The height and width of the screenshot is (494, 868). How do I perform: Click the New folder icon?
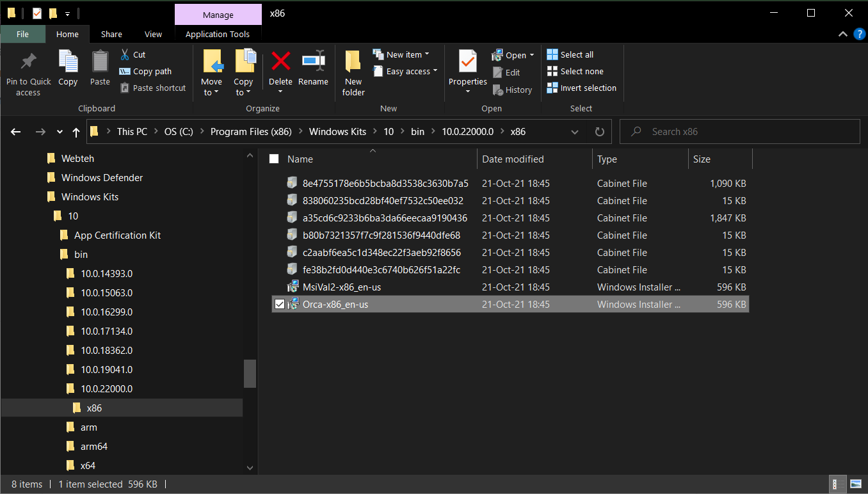[x=353, y=62]
